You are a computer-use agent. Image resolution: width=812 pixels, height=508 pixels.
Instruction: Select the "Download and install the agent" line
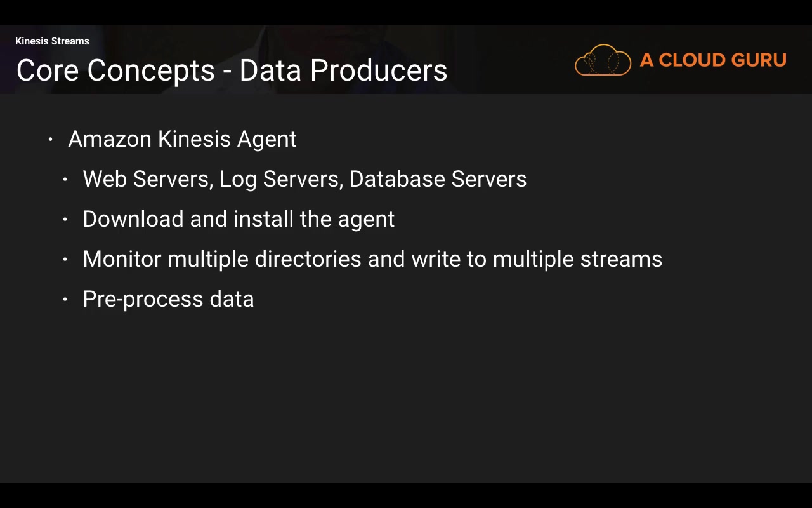coord(239,219)
